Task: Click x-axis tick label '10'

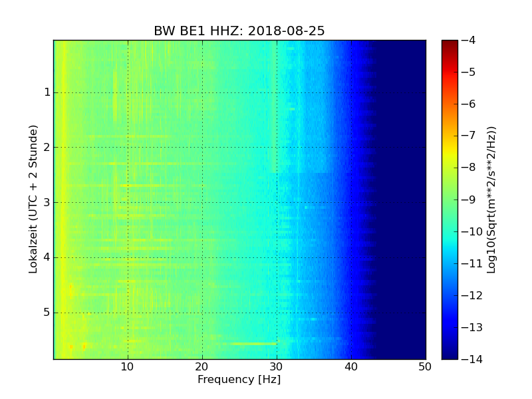Action: [128, 367]
